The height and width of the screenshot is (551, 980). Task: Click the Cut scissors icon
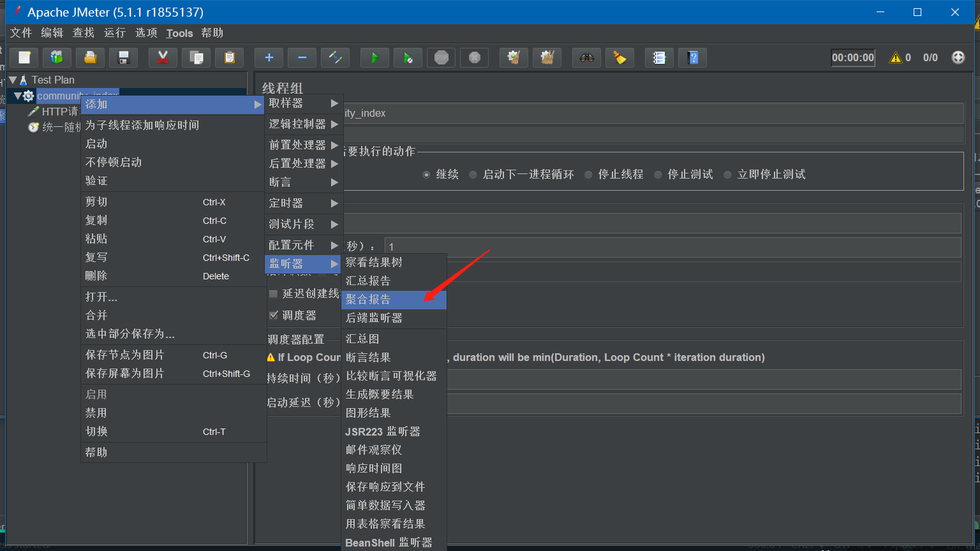tap(163, 57)
